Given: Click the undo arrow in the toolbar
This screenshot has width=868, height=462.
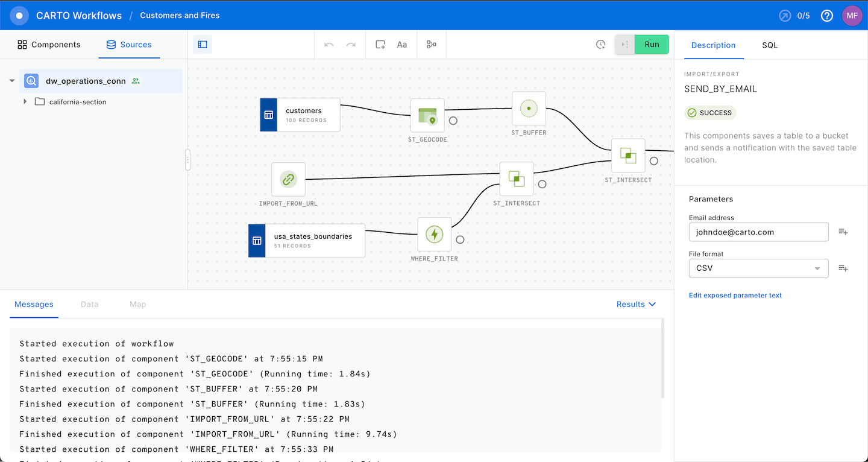Looking at the screenshot, I should click(x=329, y=44).
